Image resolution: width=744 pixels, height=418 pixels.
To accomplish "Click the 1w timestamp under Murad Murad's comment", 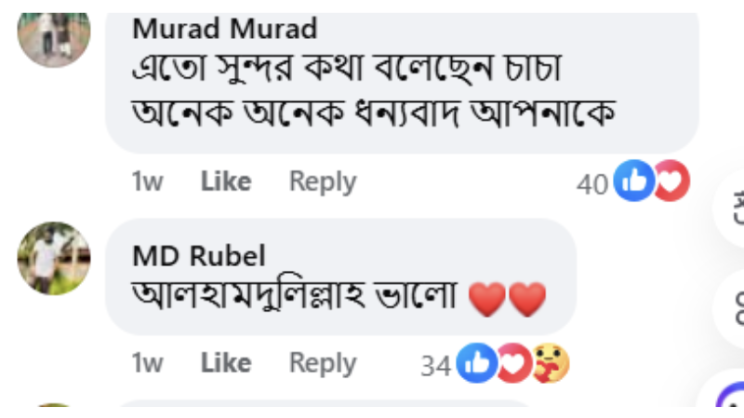I will 147,182.
